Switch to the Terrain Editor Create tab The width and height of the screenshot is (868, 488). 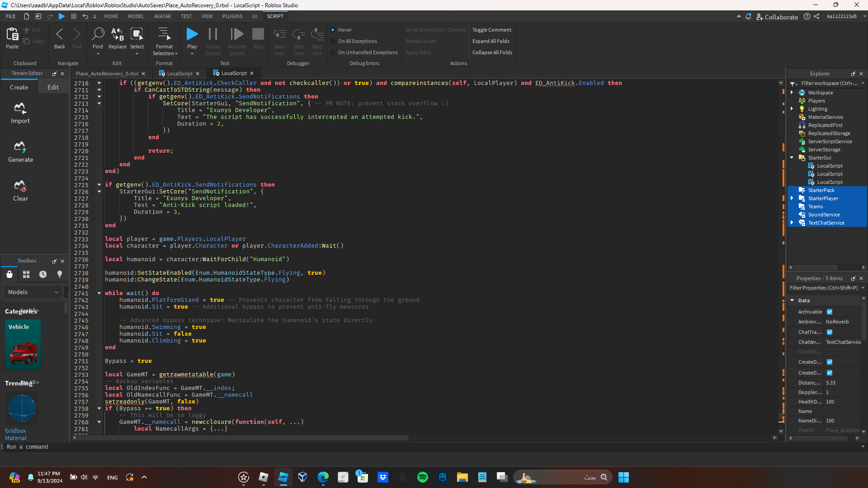(x=19, y=87)
